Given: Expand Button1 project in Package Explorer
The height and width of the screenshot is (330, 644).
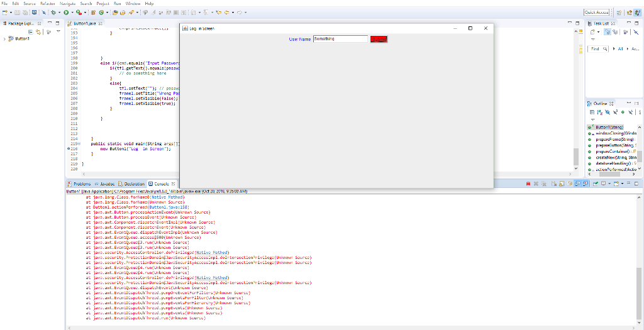Looking at the screenshot, I should pos(4,39).
